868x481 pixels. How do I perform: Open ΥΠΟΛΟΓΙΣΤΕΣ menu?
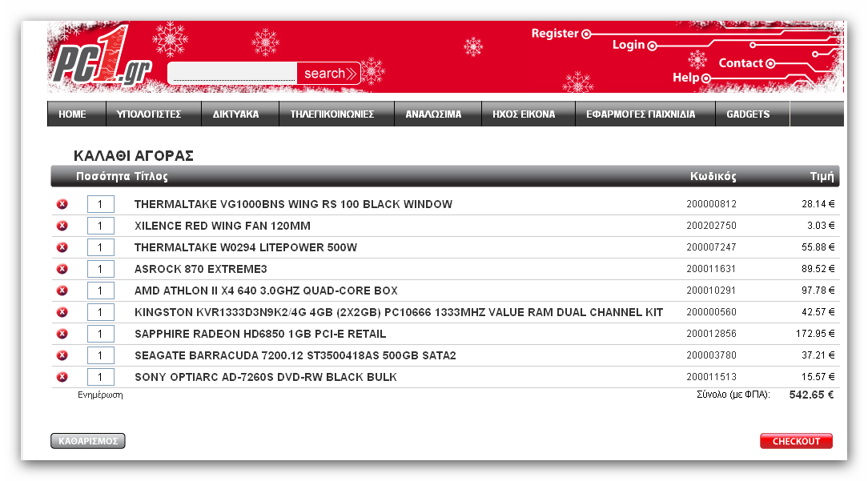(x=149, y=114)
